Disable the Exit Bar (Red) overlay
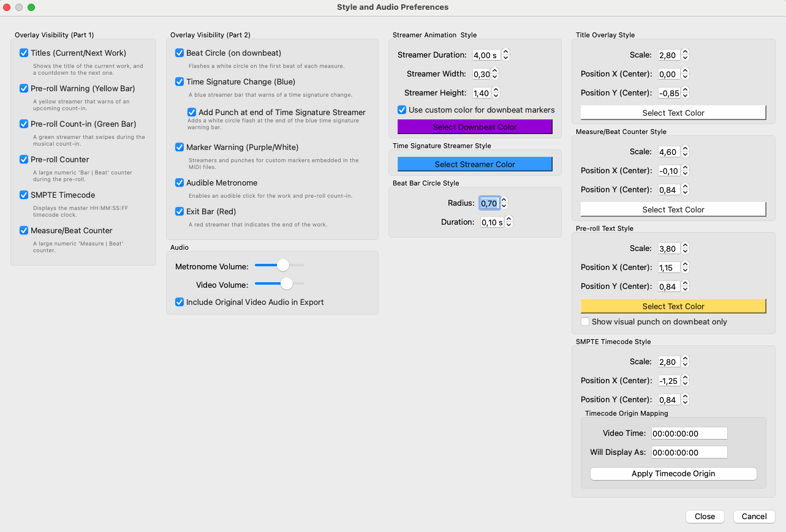The width and height of the screenshot is (786, 532). point(179,211)
